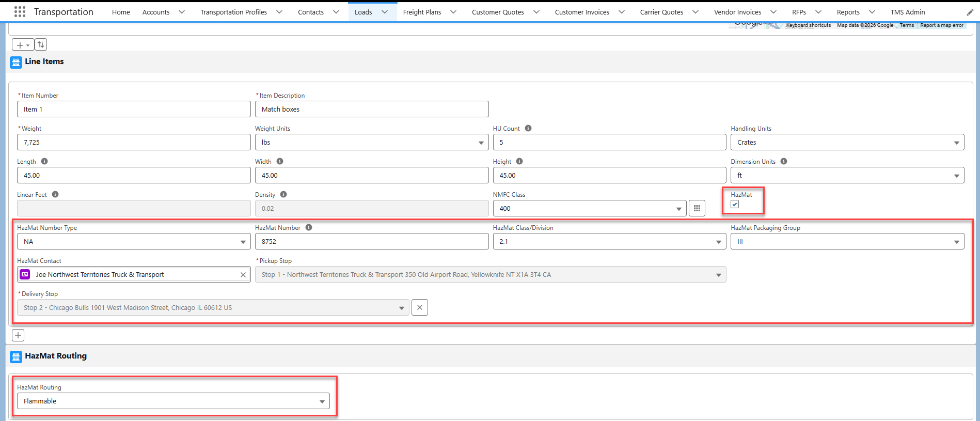
Task: Open the Dimension Units ft dropdown
Action: tap(847, 175)
